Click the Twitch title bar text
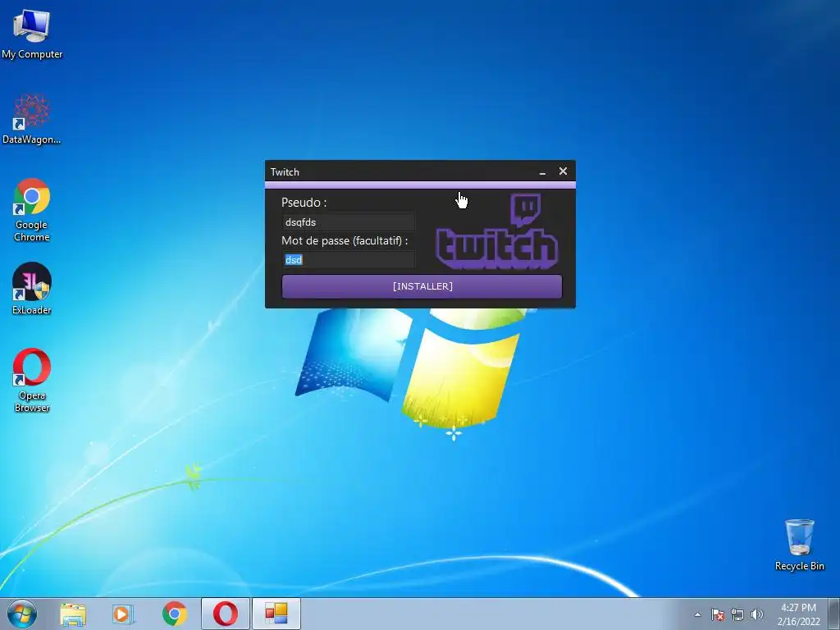840x630 pixels. pos(285,172)
